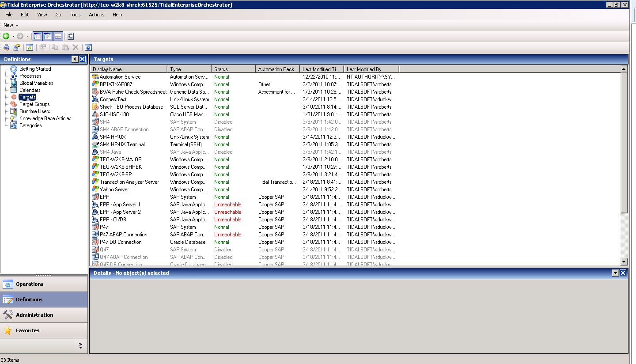Open the Edit menu

(25, 15)
